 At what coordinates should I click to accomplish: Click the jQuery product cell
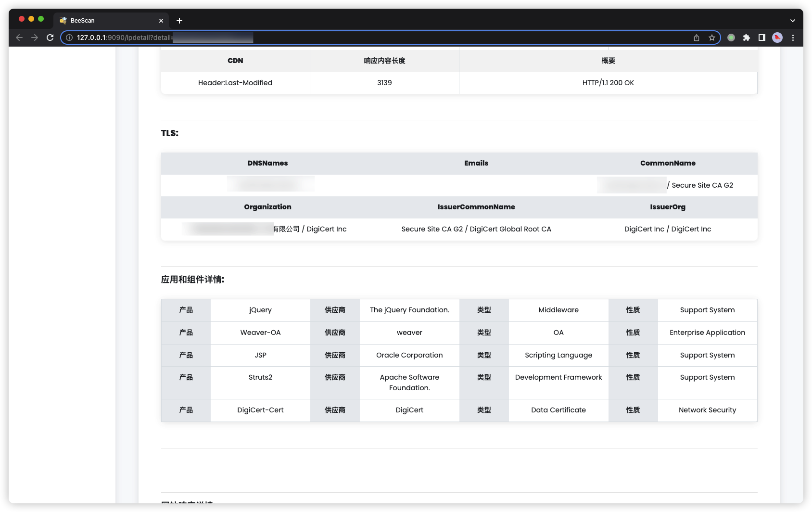click(260, 310)
